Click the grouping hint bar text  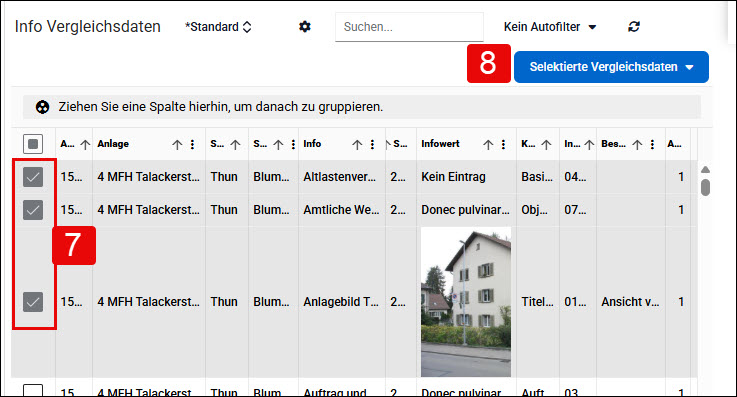pyautogui.click(x=220, y=107)
